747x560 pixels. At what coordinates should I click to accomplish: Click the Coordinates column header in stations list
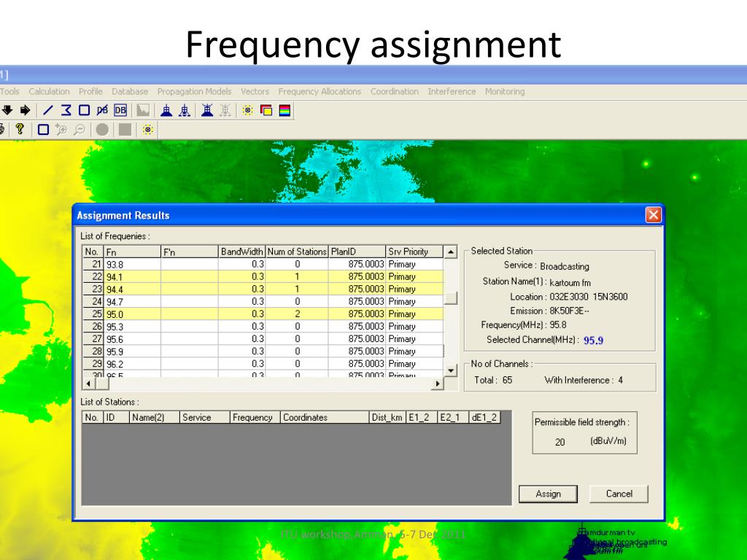(x=325, y=418)
